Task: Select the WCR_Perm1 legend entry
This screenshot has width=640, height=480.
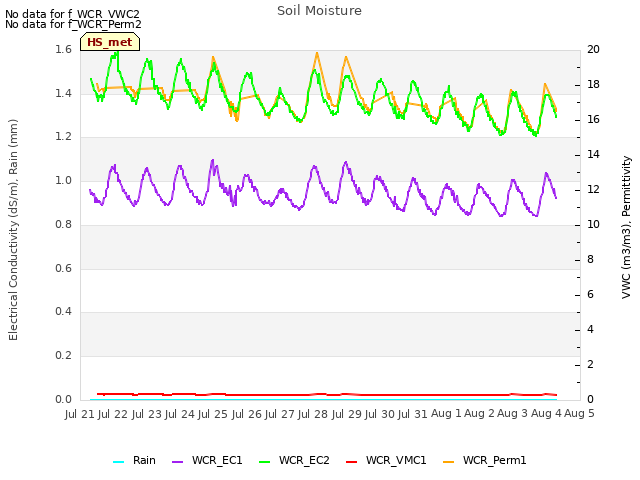Action: [x=484, y=460]
